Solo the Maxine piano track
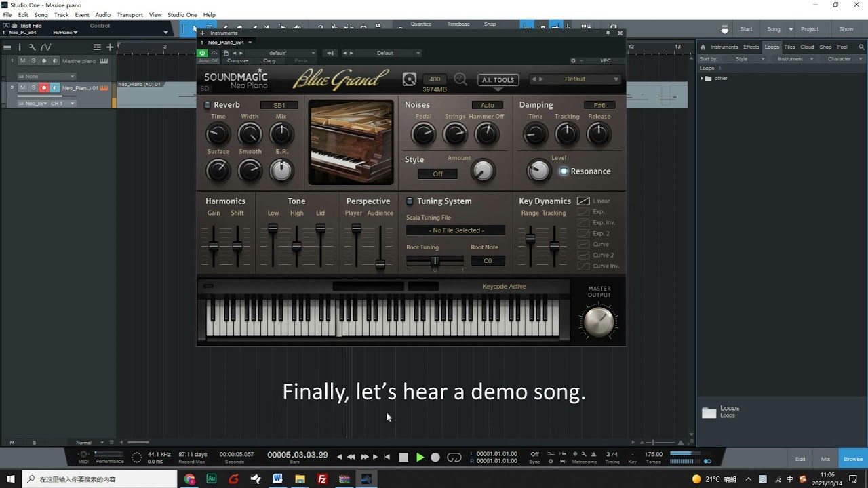 pyautogui.click(x=33, y=61)
